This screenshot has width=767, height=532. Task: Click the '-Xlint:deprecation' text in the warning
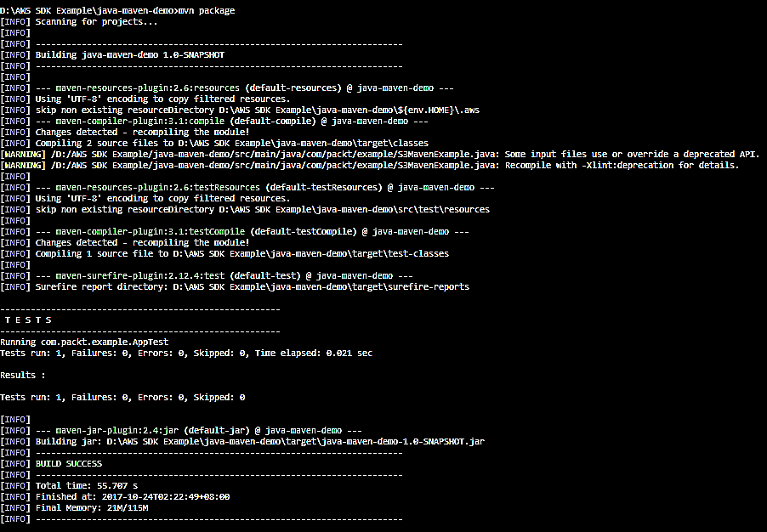click(628, 165)
